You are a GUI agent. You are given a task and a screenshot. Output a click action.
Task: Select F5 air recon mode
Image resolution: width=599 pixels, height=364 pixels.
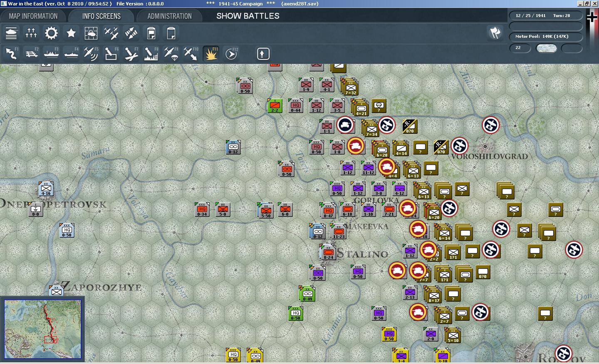91,54
